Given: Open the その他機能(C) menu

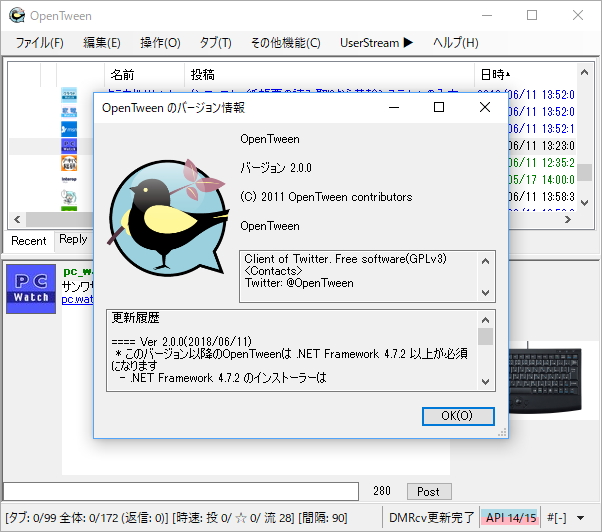Looking at the screenshot, I should (x=286, y=43).
